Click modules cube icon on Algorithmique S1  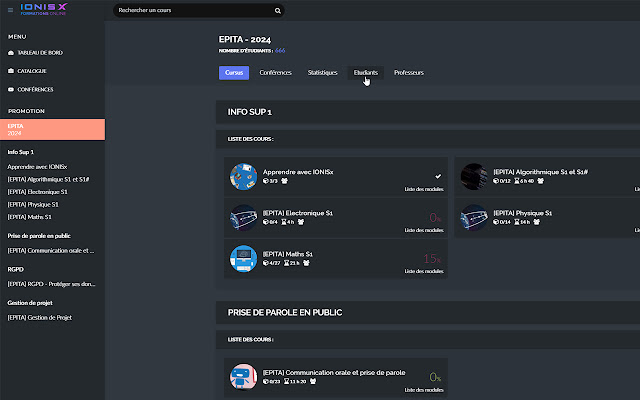coord(496,181)
